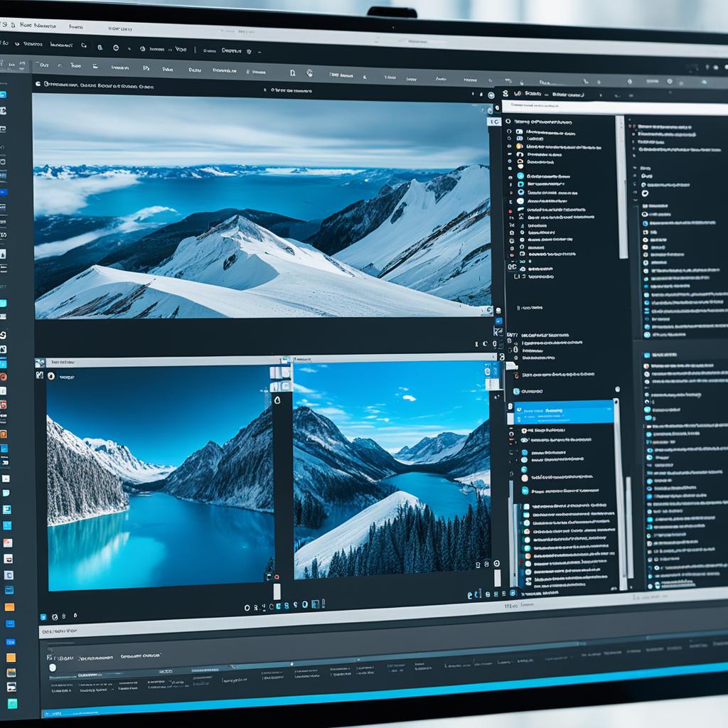
Task: Click the white round playhead handle in the timeline
Action: tap(53, 668)
